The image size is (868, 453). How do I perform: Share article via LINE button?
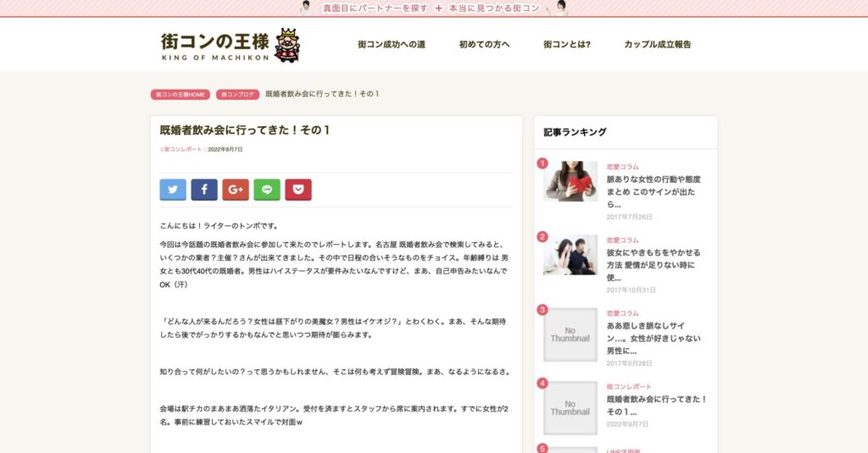point(267,190)
